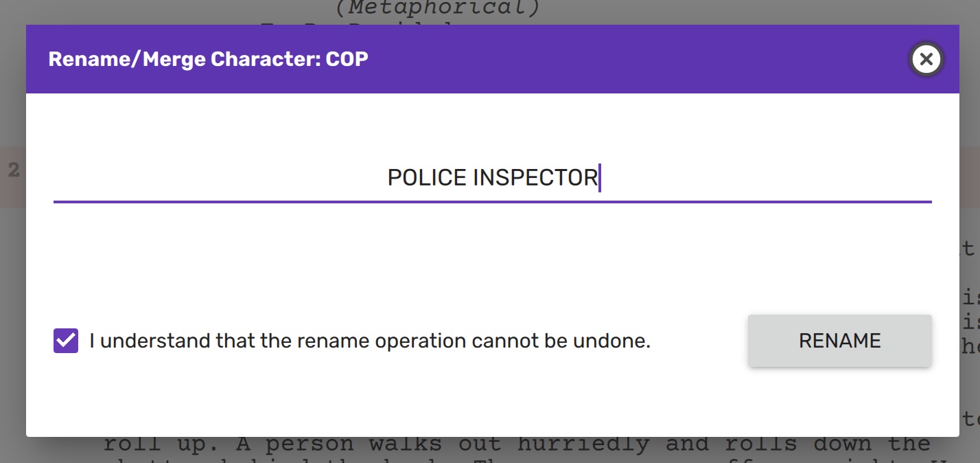Click the word INSPECTOR in the name field
Image resolution: width=980 pixels, height=463 pixels.
point(535,178)
